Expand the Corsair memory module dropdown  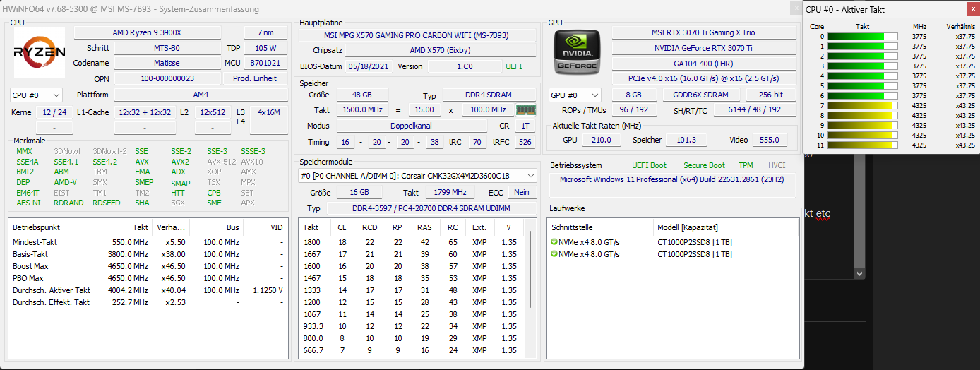(x=417, y=175)
